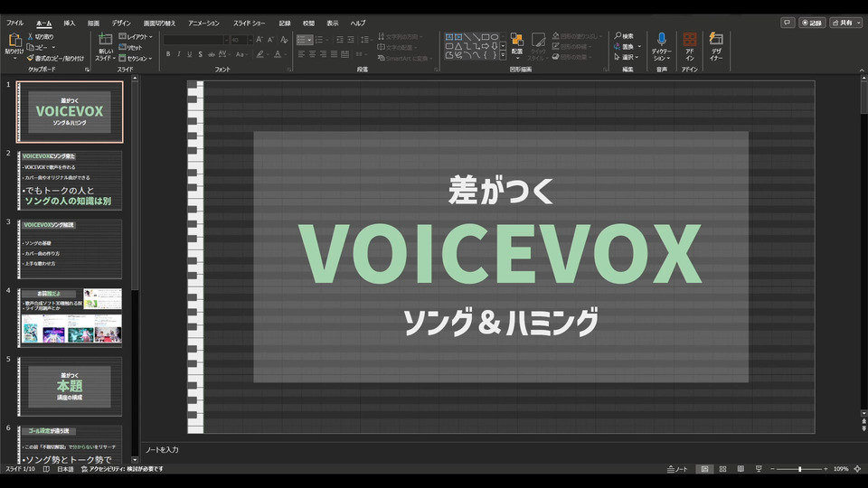Switch to the Animations (アニメーション) tab
The image size is (868, 488).
tap(203, 23)
